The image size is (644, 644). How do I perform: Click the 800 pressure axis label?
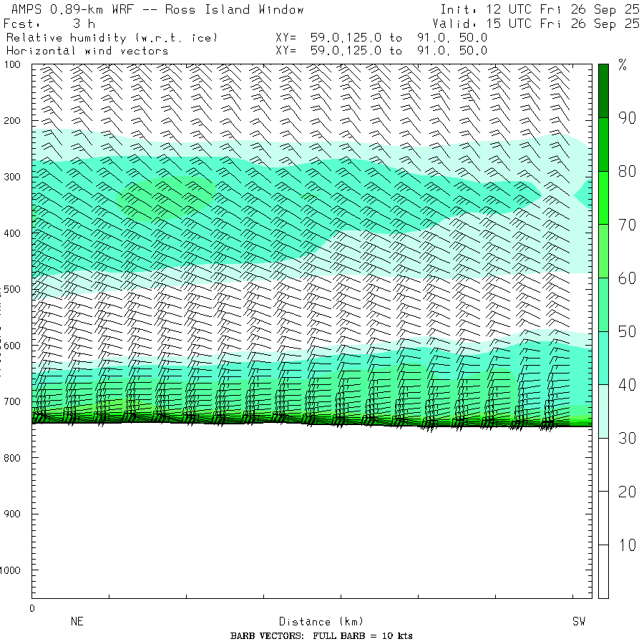[x=12, y=458]
